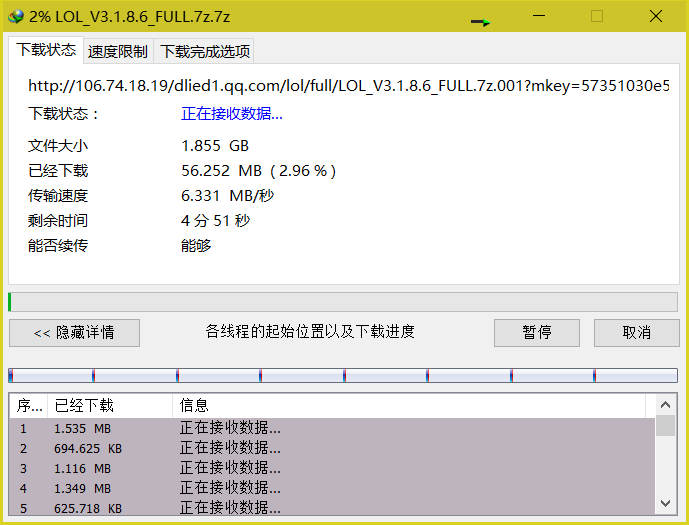Click the 信息 column header
The height and width of the screenshot is (525, 689).
(x=409, y=405)
